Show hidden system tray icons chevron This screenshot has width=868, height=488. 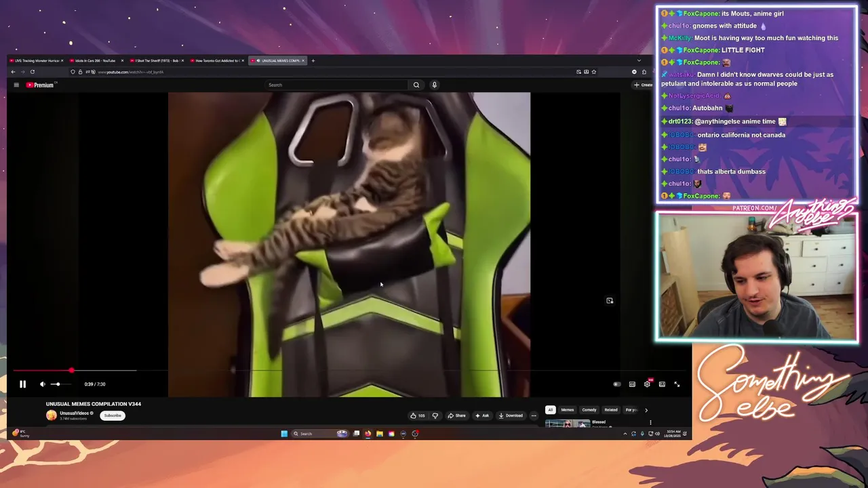click(x=625, y=434)
